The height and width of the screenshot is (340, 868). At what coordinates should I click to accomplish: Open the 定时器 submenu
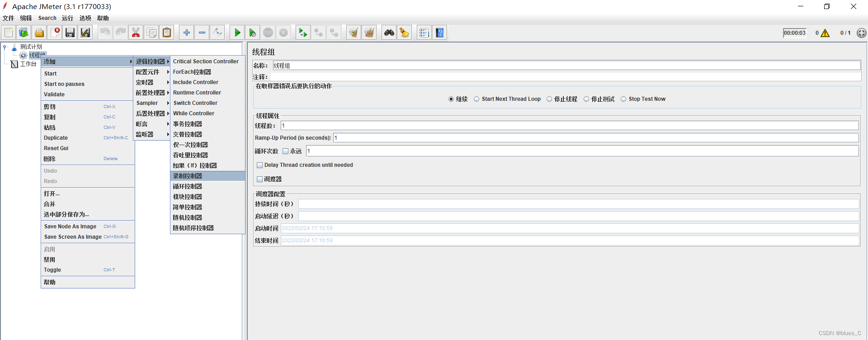point(152,82)
